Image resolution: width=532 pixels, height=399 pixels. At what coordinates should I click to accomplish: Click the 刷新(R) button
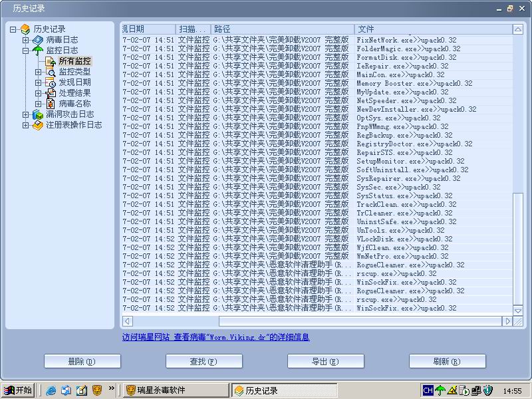pos(447,361)
